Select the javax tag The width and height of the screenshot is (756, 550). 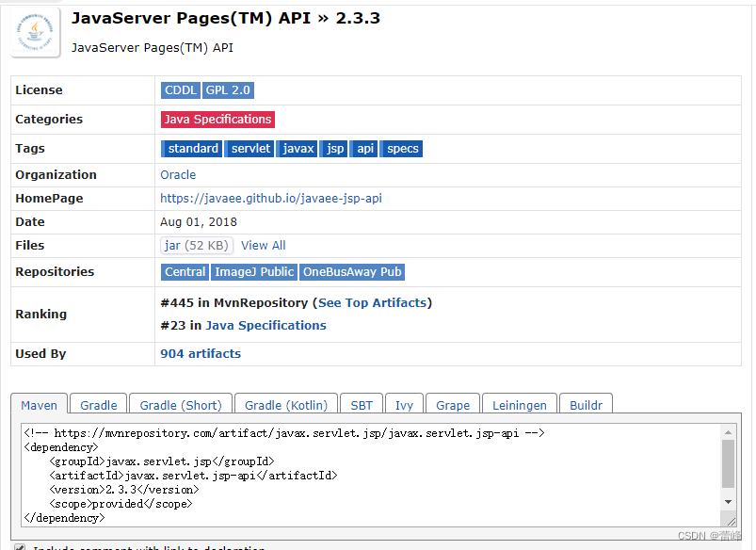pyautogui.click(x=298, y=149)
